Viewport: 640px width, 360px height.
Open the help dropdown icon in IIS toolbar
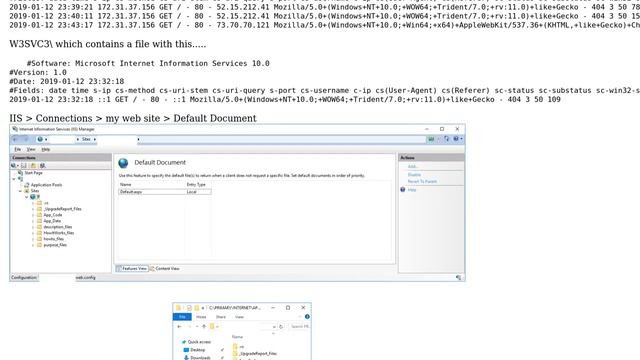coord(458,139)
